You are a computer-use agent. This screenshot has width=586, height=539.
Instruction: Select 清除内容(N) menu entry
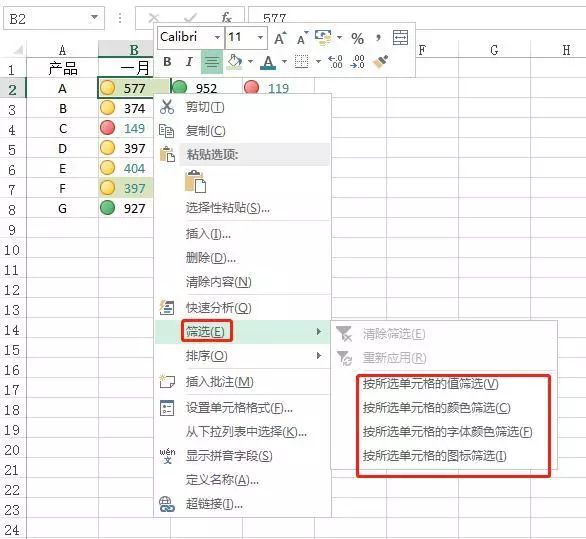(242, 282)
